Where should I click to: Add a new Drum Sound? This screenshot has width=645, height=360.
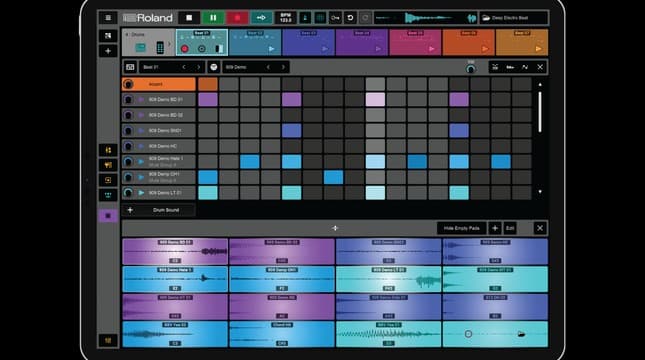click(x=159, y=210)
